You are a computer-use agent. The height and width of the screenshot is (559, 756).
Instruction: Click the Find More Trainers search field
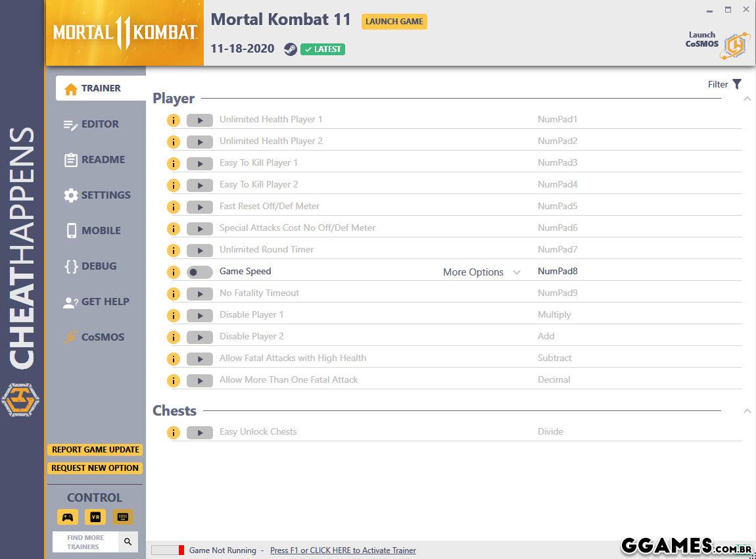click(85, 542)
